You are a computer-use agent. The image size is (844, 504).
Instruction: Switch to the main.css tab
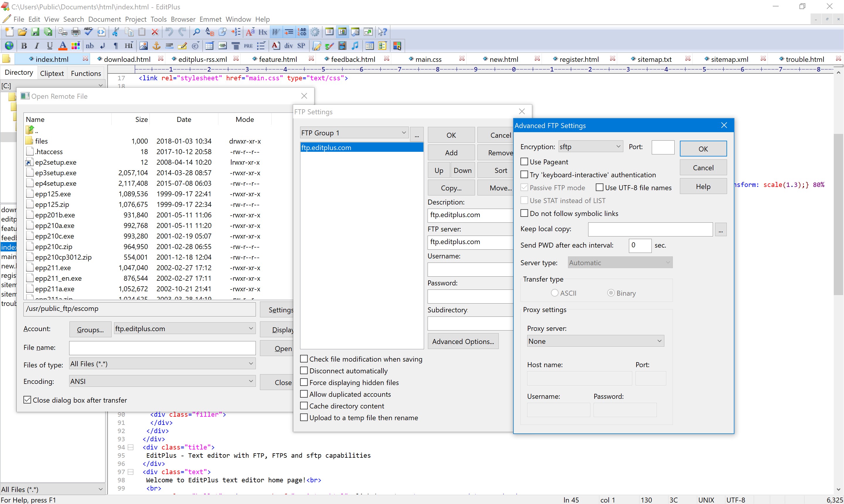coord(428,59)
